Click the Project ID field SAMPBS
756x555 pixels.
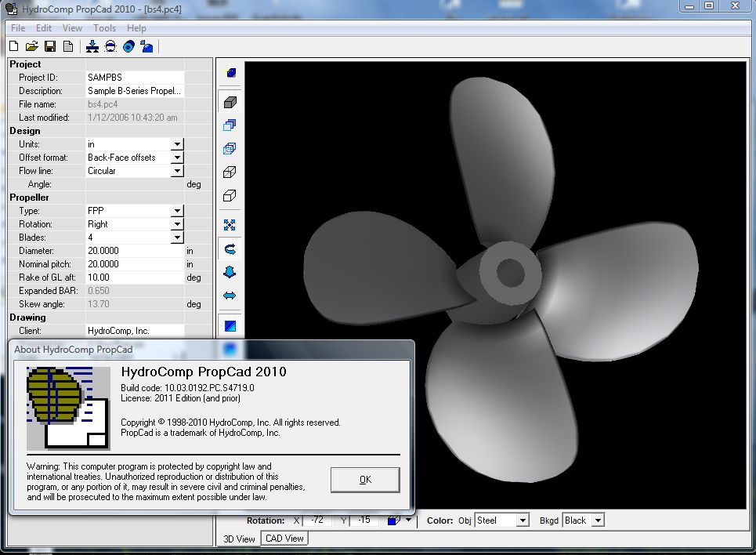point(135,78)
